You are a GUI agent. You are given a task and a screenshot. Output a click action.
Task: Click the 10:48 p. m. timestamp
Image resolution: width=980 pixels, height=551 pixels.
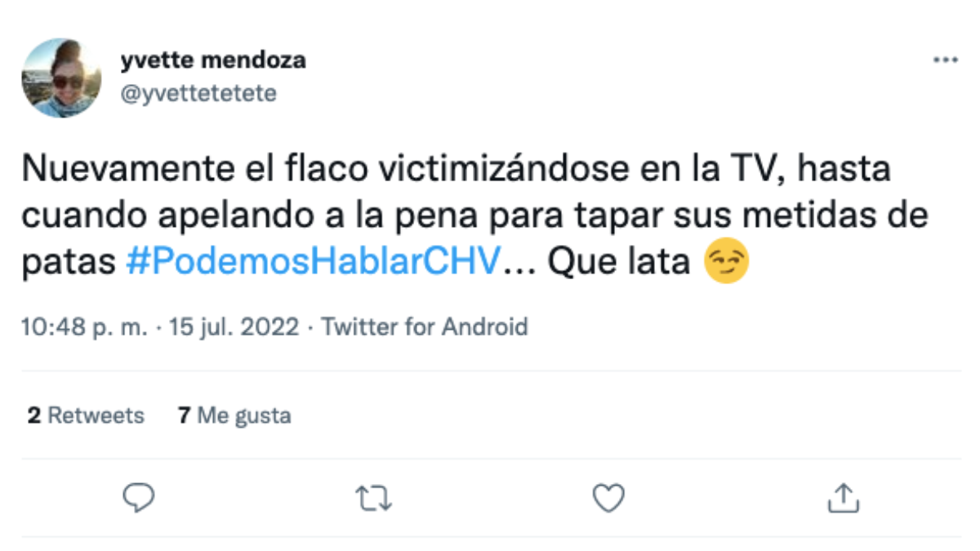pos(86,328)
